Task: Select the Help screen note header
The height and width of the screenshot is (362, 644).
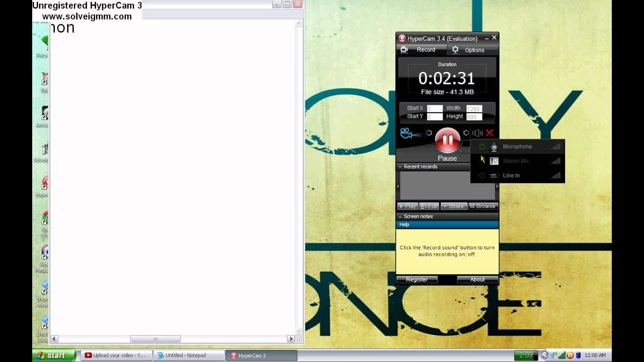Action: tap(447, 225)
